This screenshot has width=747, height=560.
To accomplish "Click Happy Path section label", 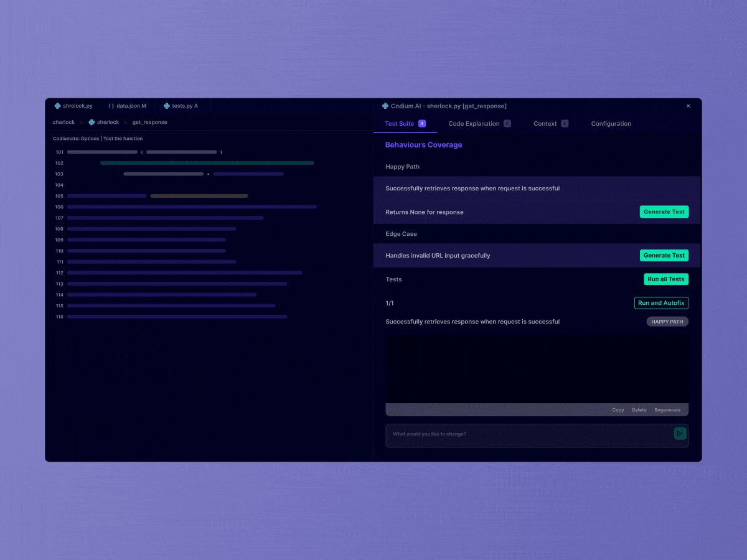I will coord(403,167).
